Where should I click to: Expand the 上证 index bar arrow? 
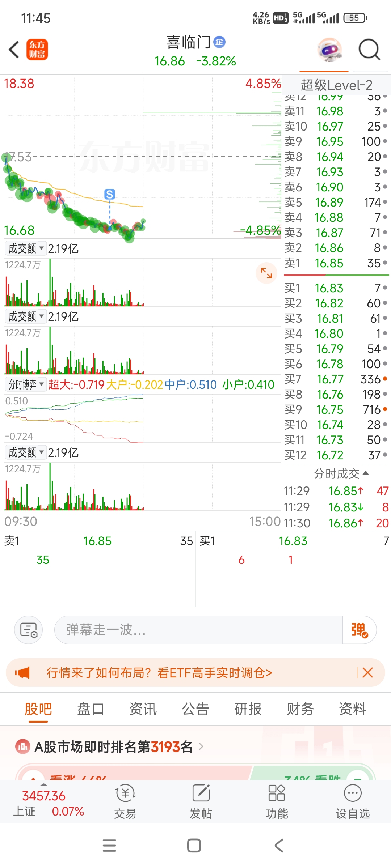(x=44, y=784)
